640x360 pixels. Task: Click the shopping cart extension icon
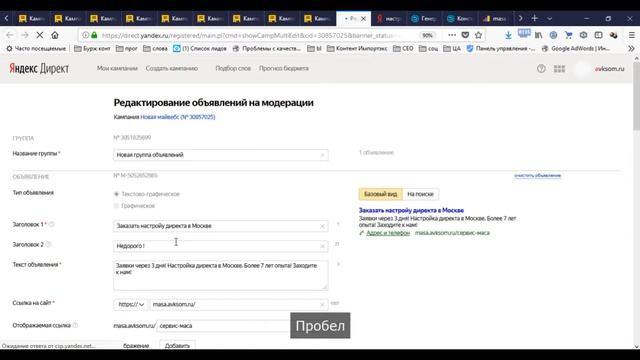[x=569, y=35]
